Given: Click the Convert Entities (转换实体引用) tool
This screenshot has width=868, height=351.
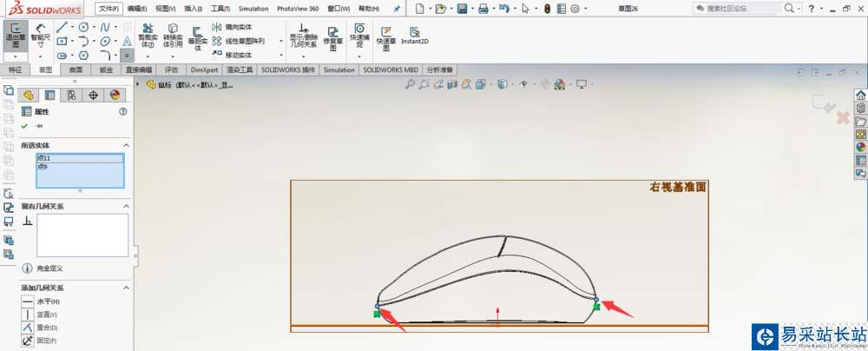Looking at the screenshot, I should 173,35.
